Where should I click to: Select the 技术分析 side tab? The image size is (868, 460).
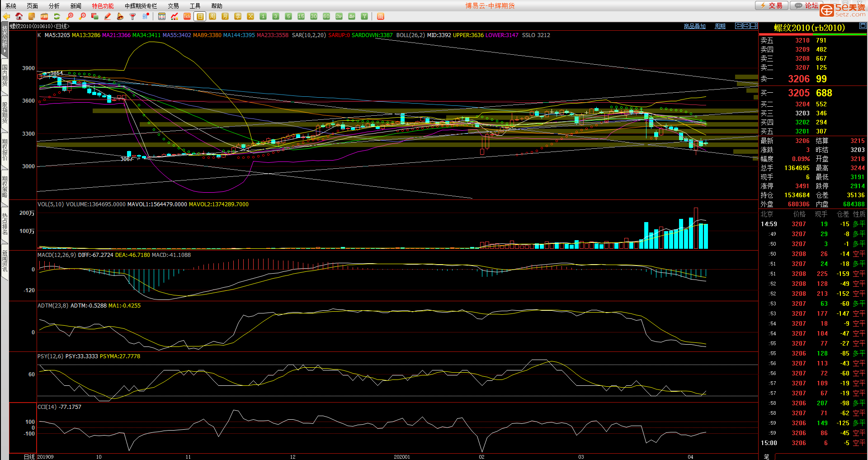pyautogui.click(x=5, y=40)
